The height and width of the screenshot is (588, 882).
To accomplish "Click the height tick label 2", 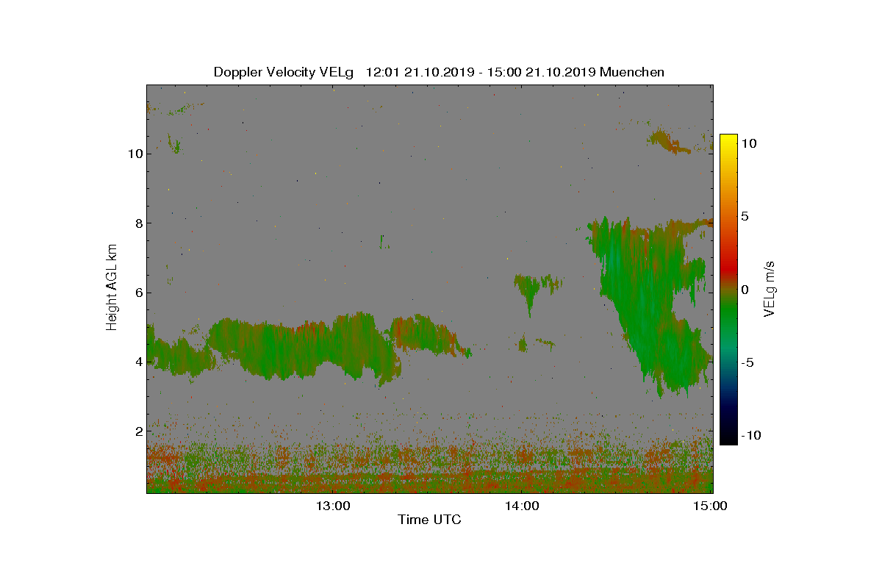I will click(x=139, y=430).
